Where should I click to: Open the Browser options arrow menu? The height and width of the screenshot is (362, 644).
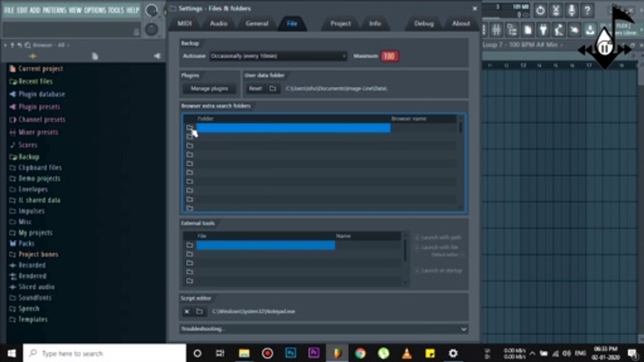coord(5,45)
